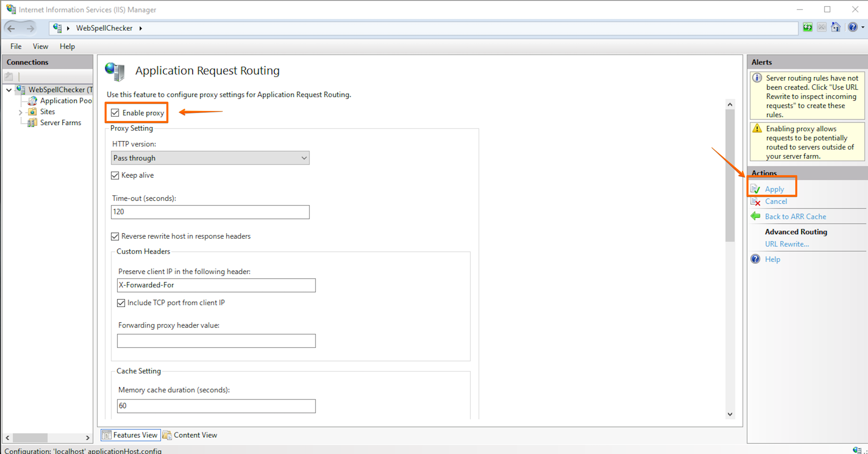Collapse the WebSpellChecker server node

pyautogui.click(x=9, y=90)
